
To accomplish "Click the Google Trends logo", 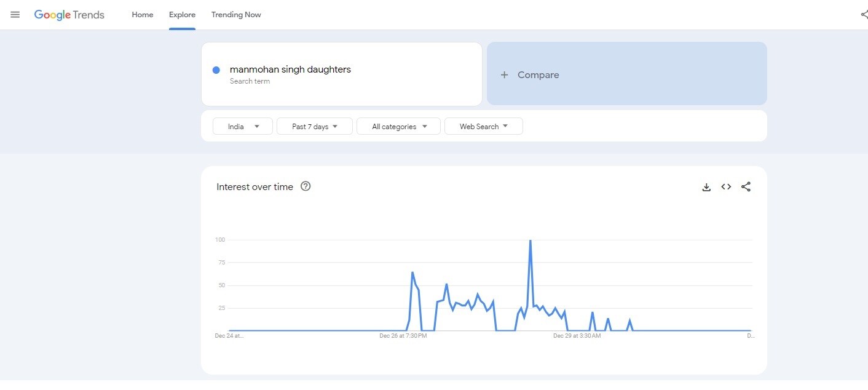I will tap(69, 15).
